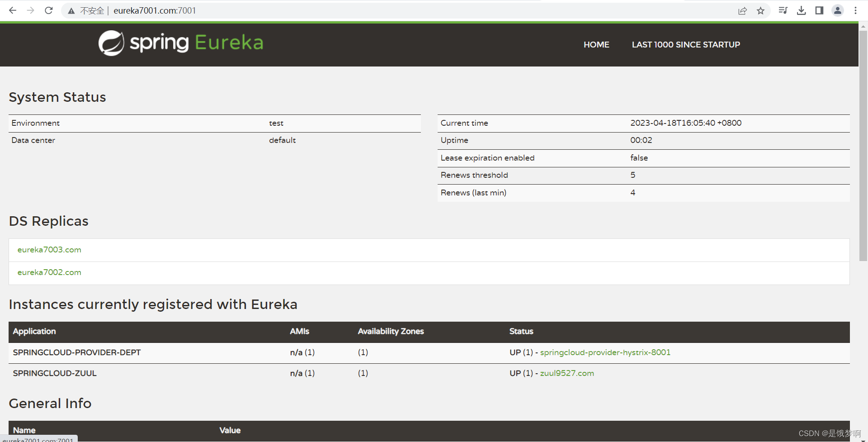Click the Current time value 2023-04-18T16:05:40
868x442 pixels.
point(686,123)
